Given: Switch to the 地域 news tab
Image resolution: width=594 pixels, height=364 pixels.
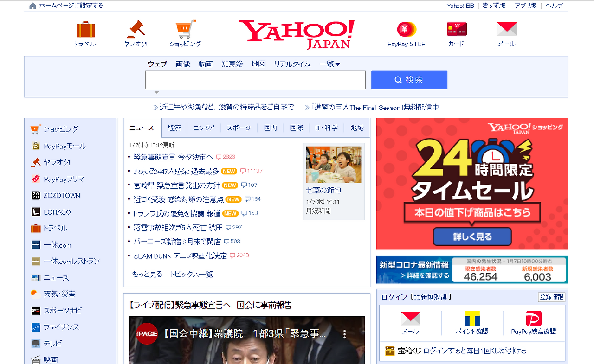Looking at the screenshot, I should point(357,128).
